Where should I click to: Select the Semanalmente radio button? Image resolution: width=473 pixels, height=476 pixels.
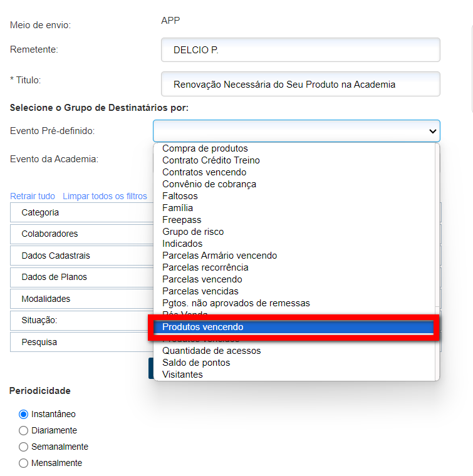[24, 447]
